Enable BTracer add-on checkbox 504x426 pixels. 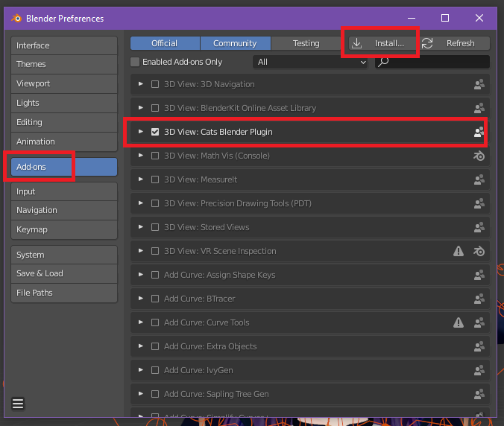(x=155, y=299)
